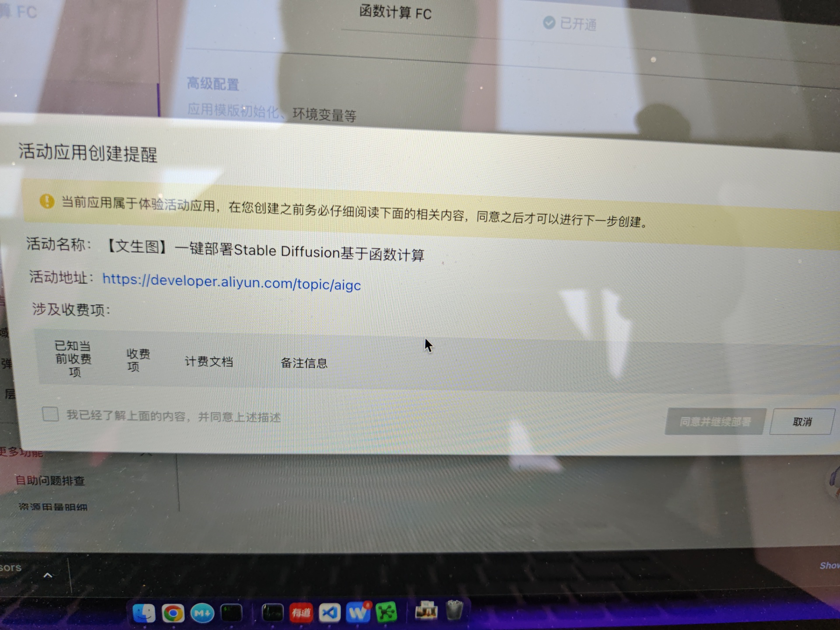Click the green check icon beside 已开通
Image resolution: width=840 pixels, height=630 pixels.
pyautogui.click(x=549, y=22)
